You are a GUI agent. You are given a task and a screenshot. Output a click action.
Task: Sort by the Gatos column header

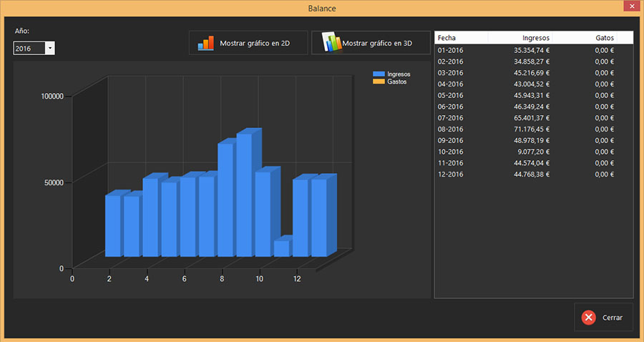(585, 38)
